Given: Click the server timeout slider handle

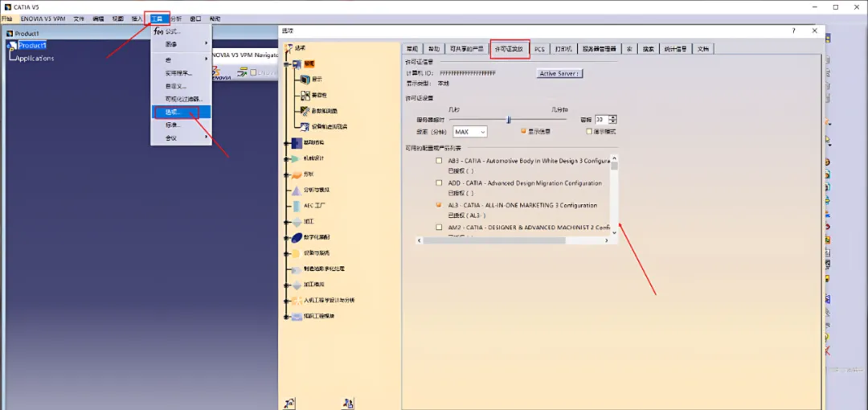Looking at the screenshot, I should tap(509, 119).
